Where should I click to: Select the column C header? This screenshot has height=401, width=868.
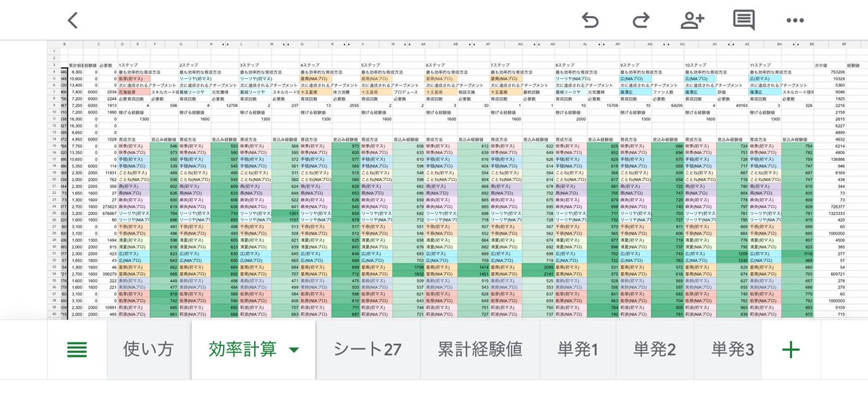click(x=99, y=43)
